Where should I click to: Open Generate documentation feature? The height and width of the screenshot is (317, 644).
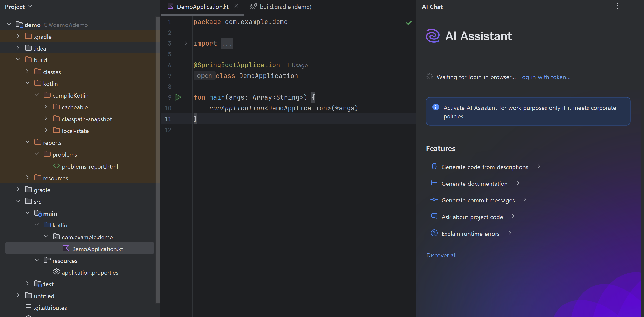pyautogui.click(x=474, y=184)
